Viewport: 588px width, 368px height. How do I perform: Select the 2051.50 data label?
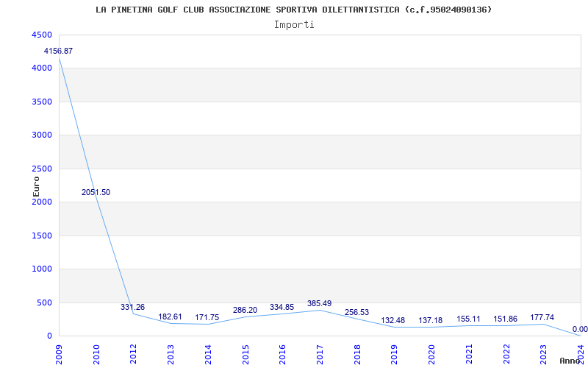tap(96, 192)
